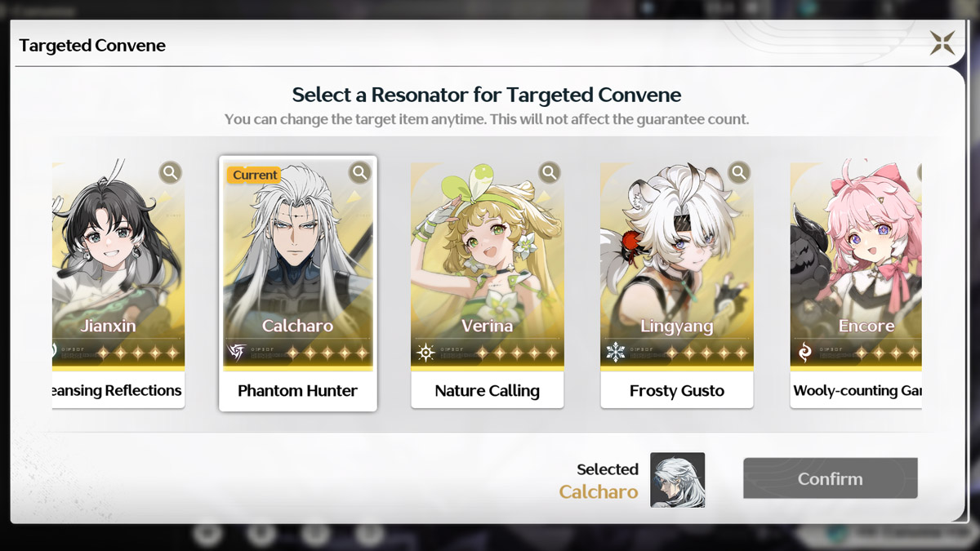This screenshot has width=980, height=551.
Task: Confirm the targeted convene selection
Action: coord(831,478)
